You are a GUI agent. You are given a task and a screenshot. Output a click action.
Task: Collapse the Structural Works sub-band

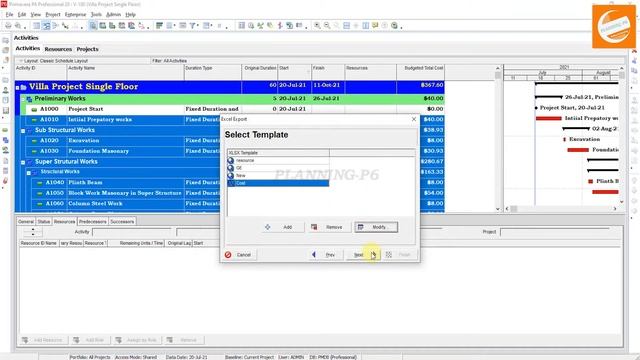click(x=29, y=173)
